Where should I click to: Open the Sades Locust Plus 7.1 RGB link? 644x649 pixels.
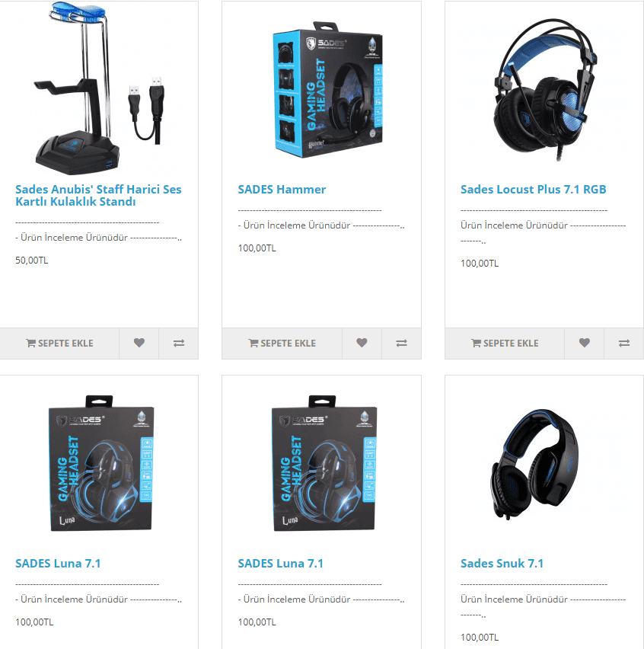(x=533, y=189)
